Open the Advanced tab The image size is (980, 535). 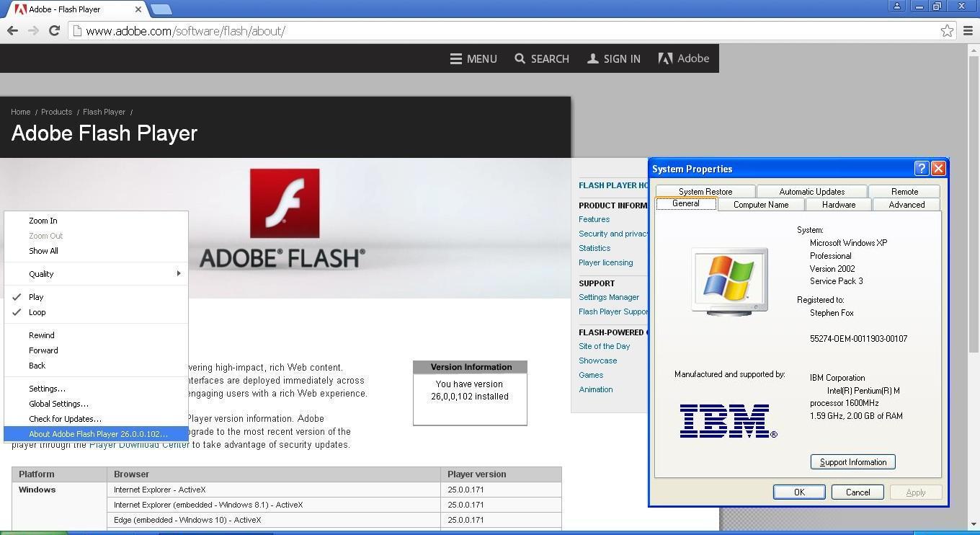pyautogui.click(x=906, y=204)
